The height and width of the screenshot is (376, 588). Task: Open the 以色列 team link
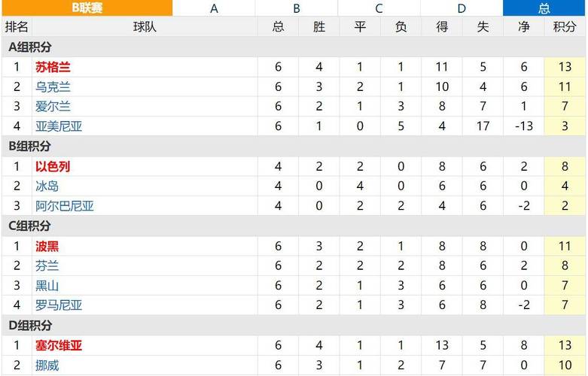pos(53,166)
